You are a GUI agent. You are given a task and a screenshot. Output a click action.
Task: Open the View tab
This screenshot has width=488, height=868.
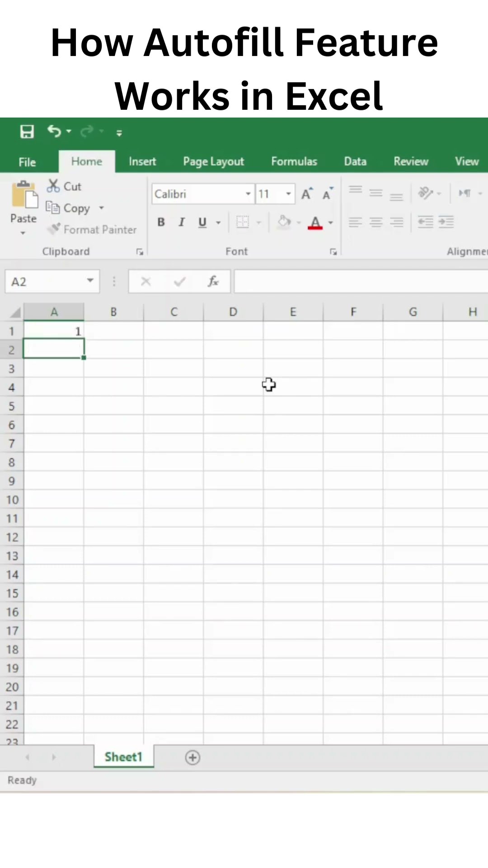pyautogui.click(x=467, y=161)
